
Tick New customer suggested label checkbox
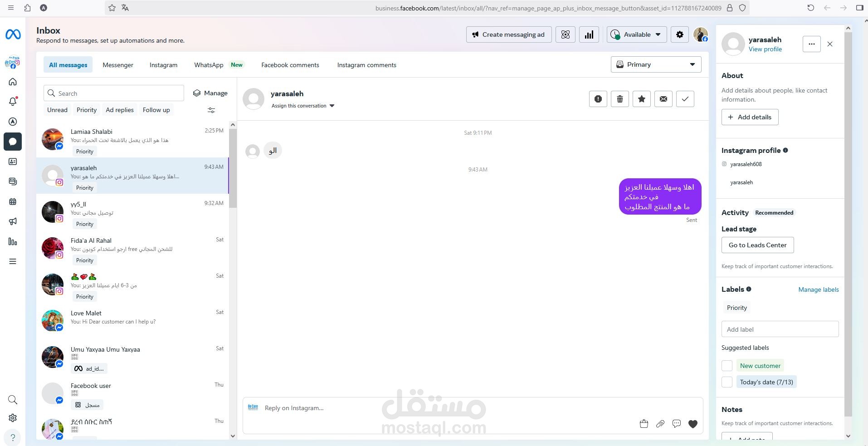[727, 366]
